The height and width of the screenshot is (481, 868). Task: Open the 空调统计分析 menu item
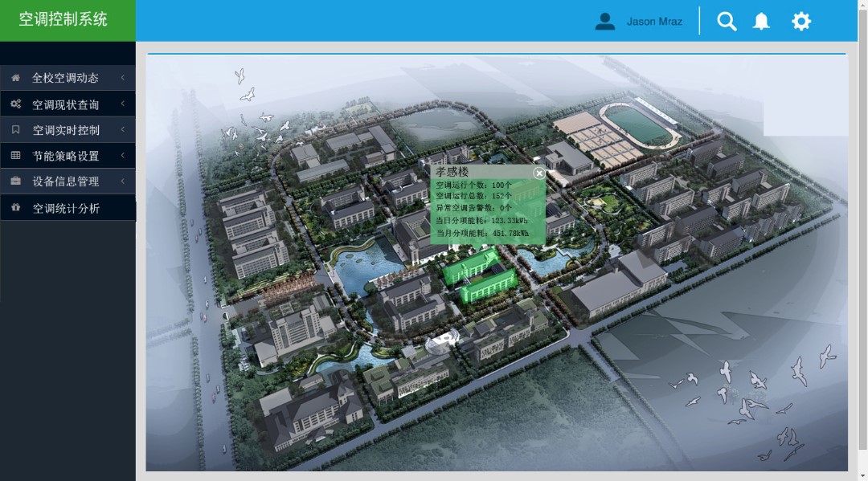pyautogui.click(x=66, y=208)
